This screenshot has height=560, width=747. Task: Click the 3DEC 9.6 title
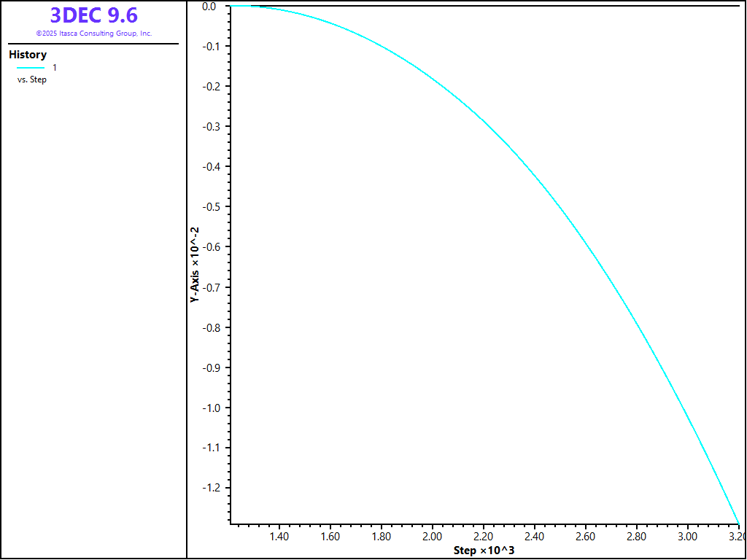click(x=93, y=15)
